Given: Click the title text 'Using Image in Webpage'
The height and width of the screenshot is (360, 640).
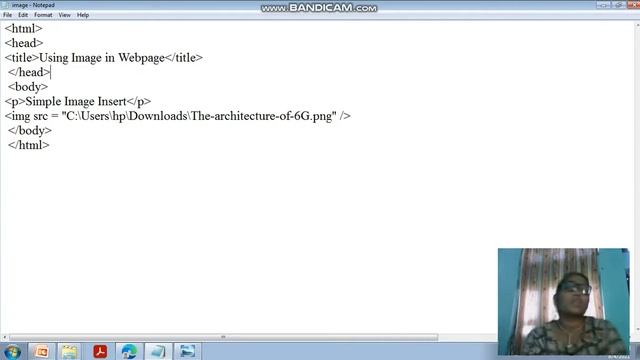Looking at the screenshot, I should coord(102,58).
